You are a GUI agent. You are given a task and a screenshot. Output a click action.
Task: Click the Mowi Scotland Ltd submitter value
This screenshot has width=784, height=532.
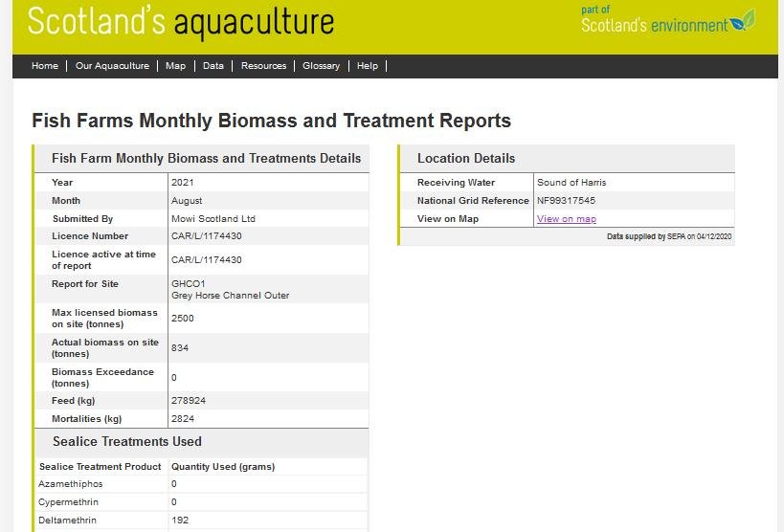point(213,219)
